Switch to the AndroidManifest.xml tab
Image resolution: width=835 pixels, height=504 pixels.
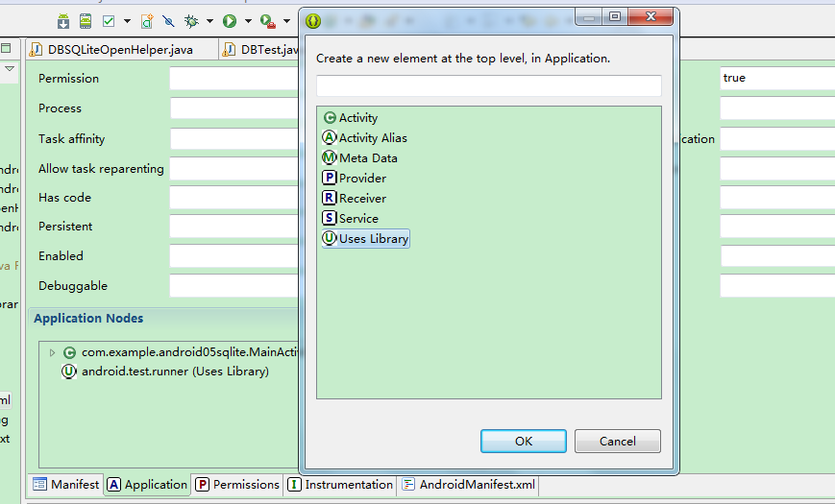469,484
